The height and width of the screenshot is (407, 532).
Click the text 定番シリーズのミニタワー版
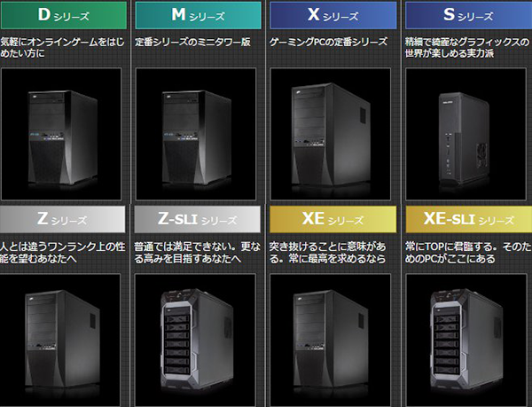point(192,42)
